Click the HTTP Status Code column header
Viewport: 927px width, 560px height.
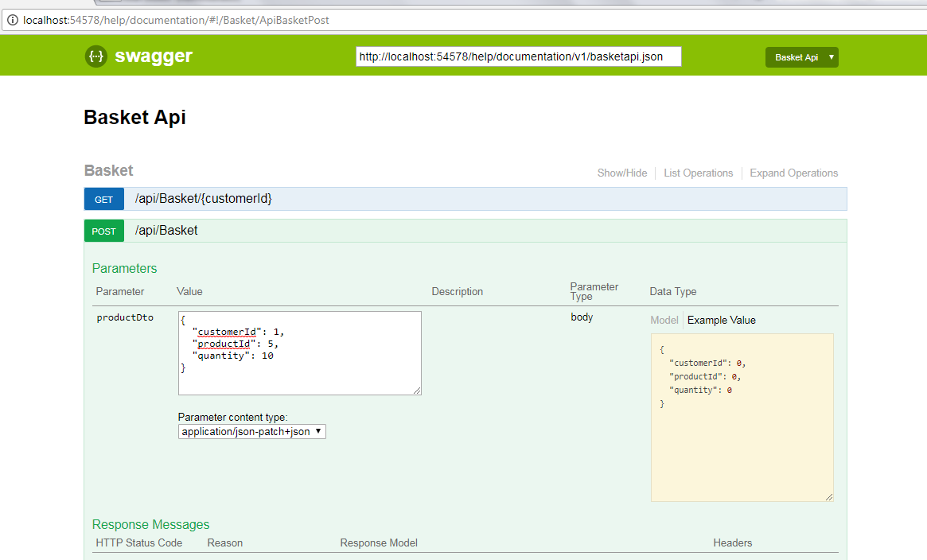tap(139, 542)
